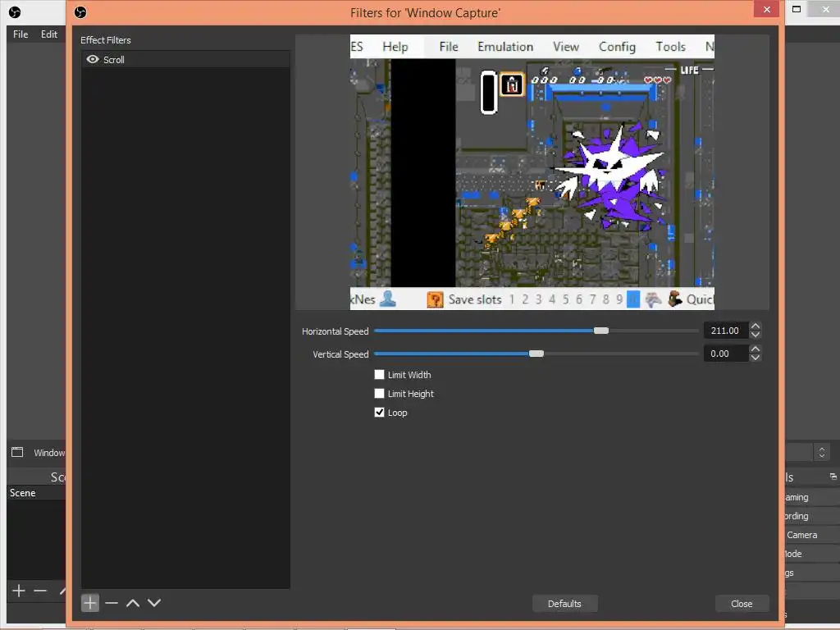Add a new effect filter
The width and height of the screenshot is (840, 630).
(90, 603)
